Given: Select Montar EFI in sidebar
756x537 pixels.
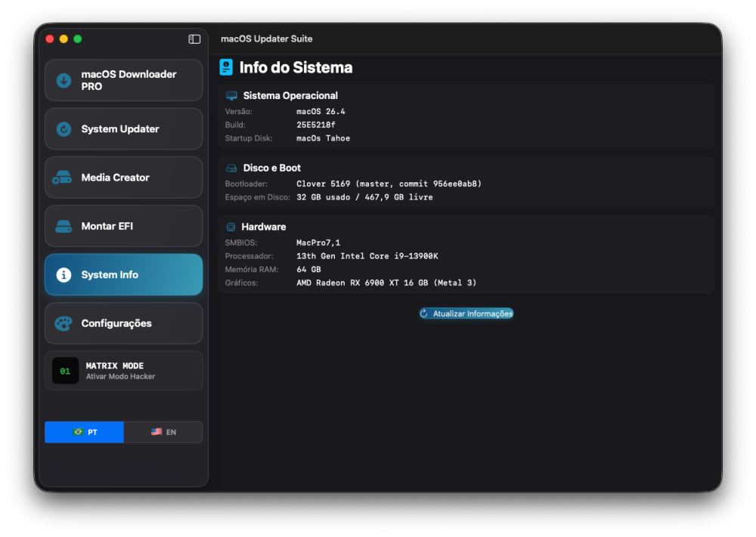Looking at the screenshot, I should (x=123, y=226).
